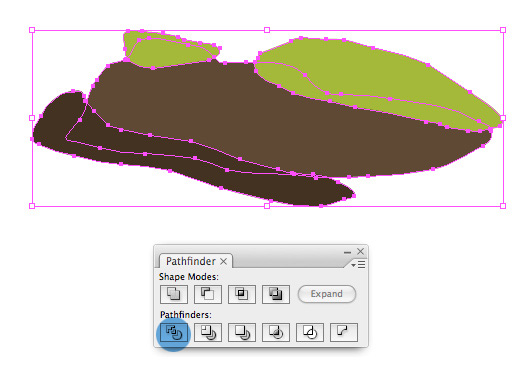Apply the Minus Front shape mode
526x377 pixels.
pyautogui.click(x=208, y=294)
